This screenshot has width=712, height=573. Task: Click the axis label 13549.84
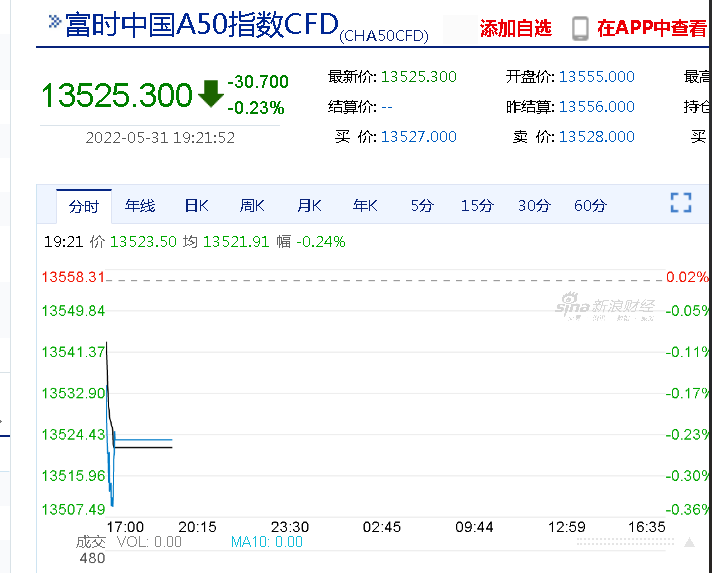coord(73,311)
